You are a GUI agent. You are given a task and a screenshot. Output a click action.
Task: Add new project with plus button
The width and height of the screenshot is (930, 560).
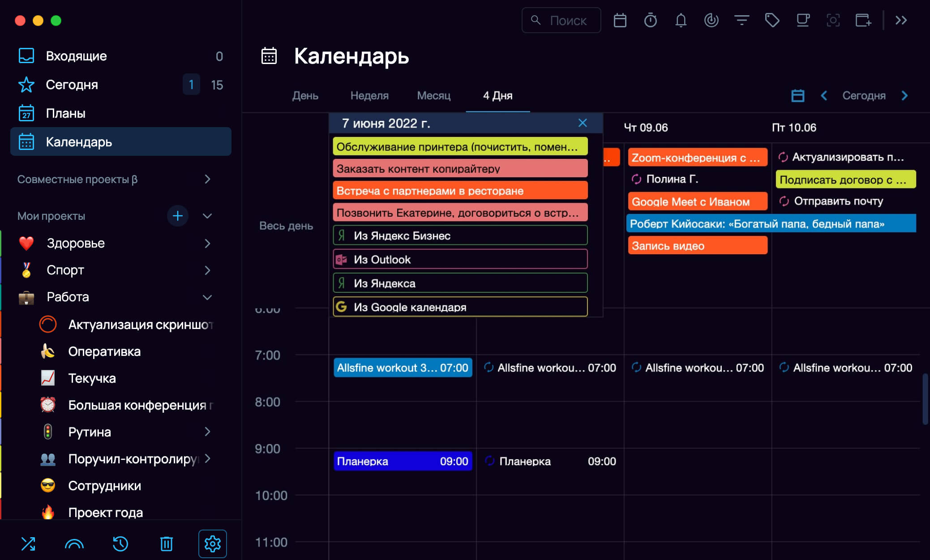coord(178,216)
